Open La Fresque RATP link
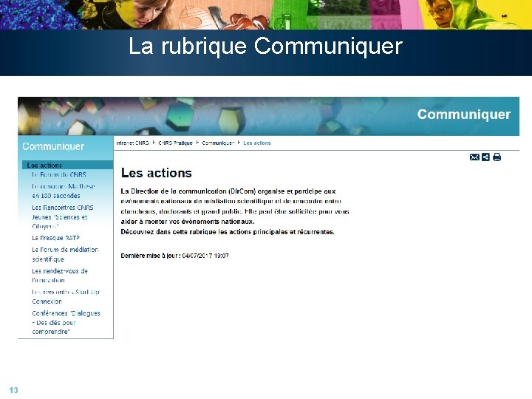532x399 pixels. 55,238
